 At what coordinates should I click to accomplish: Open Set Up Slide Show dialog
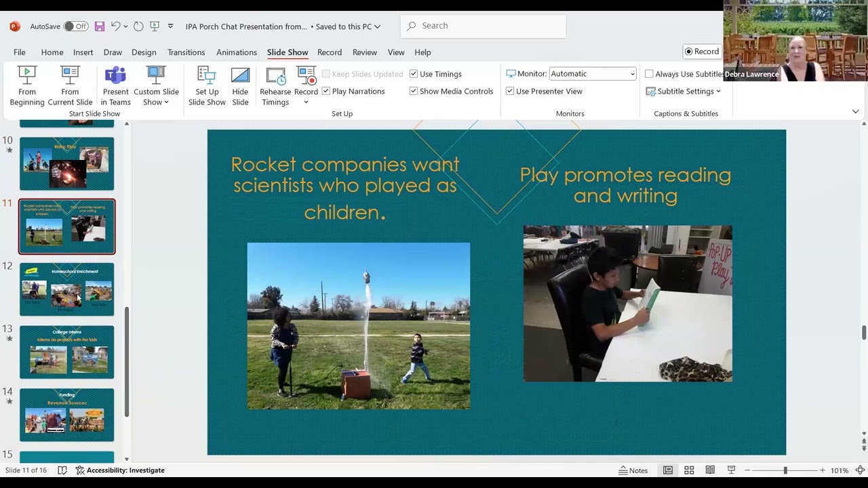pyautogui.click(x=207, y=86)
